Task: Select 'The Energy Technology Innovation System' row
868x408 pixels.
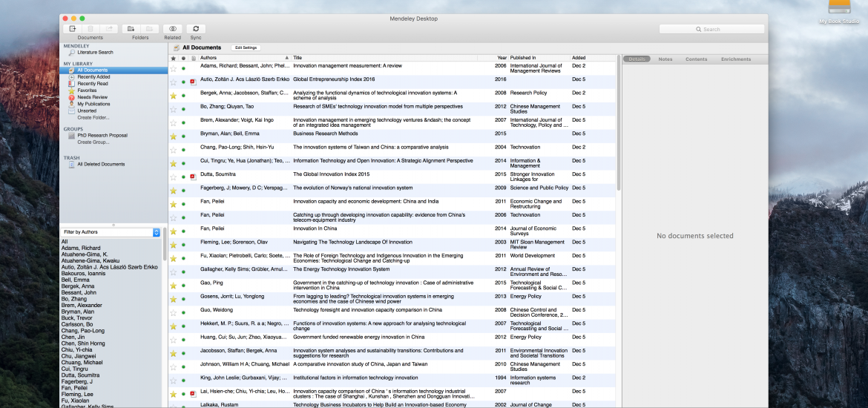Action: 392,272
